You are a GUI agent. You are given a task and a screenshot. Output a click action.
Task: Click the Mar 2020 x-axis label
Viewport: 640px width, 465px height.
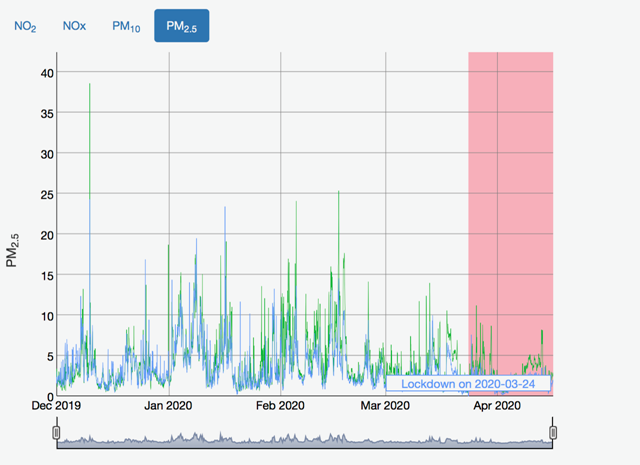385,406
